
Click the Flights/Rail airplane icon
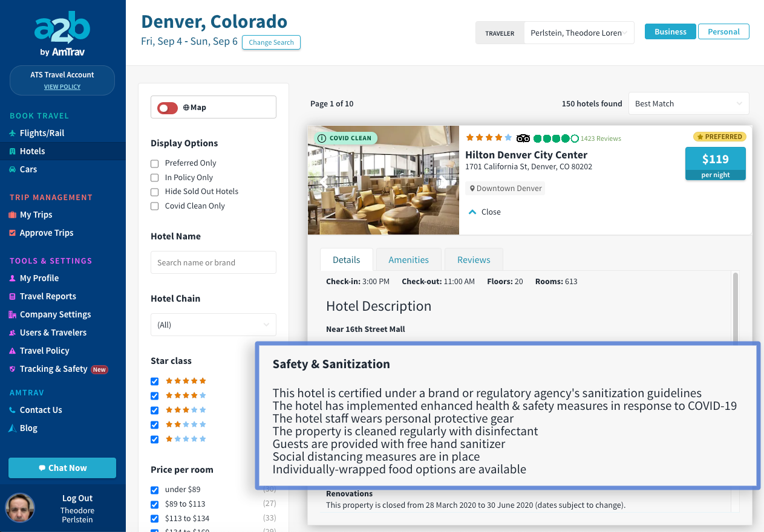coord(13,133)
